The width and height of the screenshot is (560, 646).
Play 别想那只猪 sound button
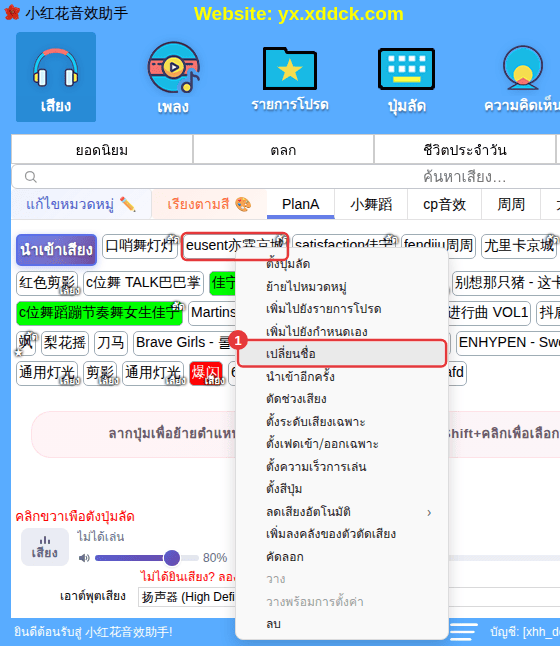point(506,283)
